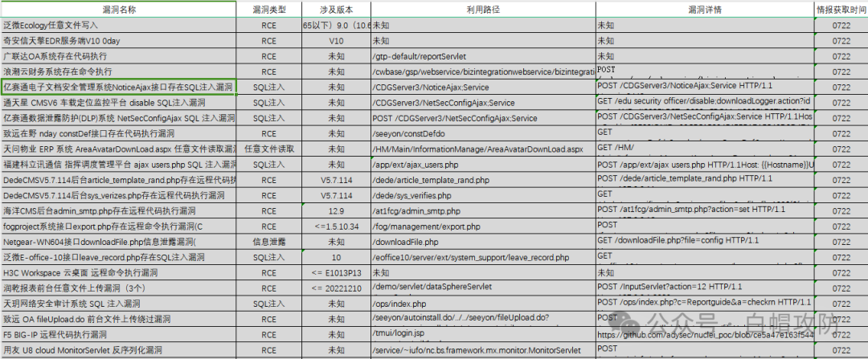Click the /dede/sys_verifies.php path cell

[483, 196]
